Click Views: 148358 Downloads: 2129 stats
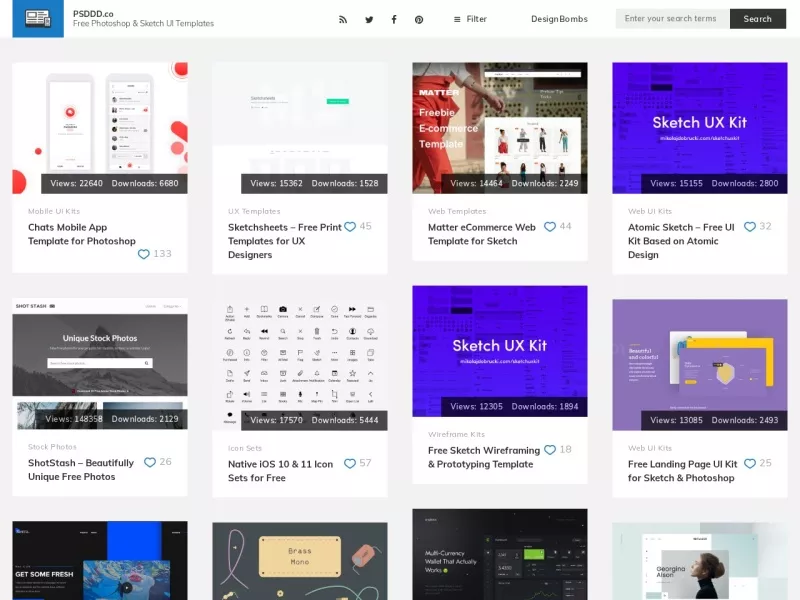 pos(112,419)
